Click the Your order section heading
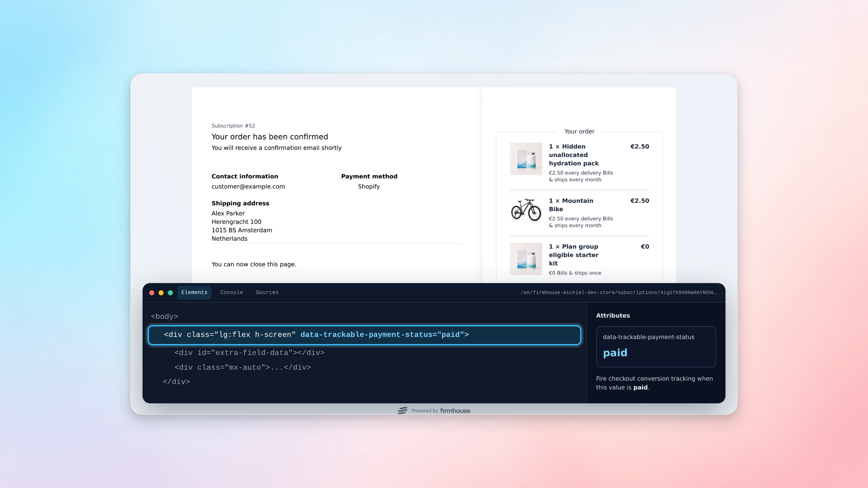Image resolution: width=868 pixels, height=488 pixels. click(x=579, y=131)
